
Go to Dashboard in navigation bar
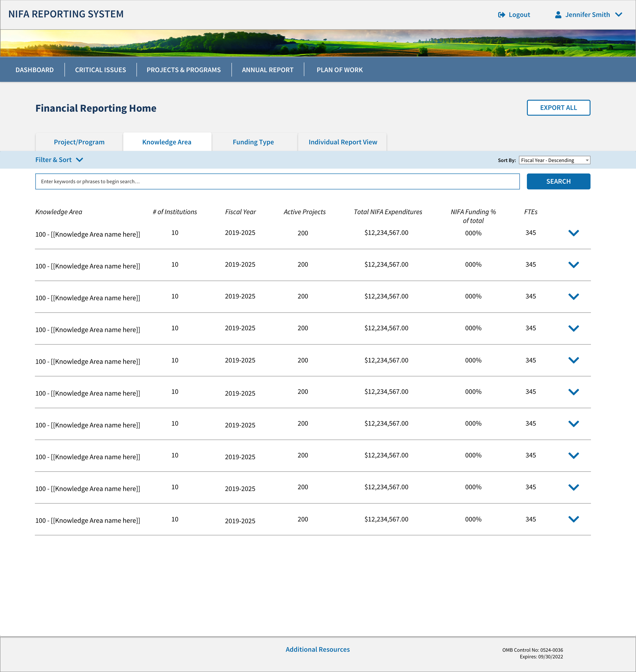pos(35,70)
